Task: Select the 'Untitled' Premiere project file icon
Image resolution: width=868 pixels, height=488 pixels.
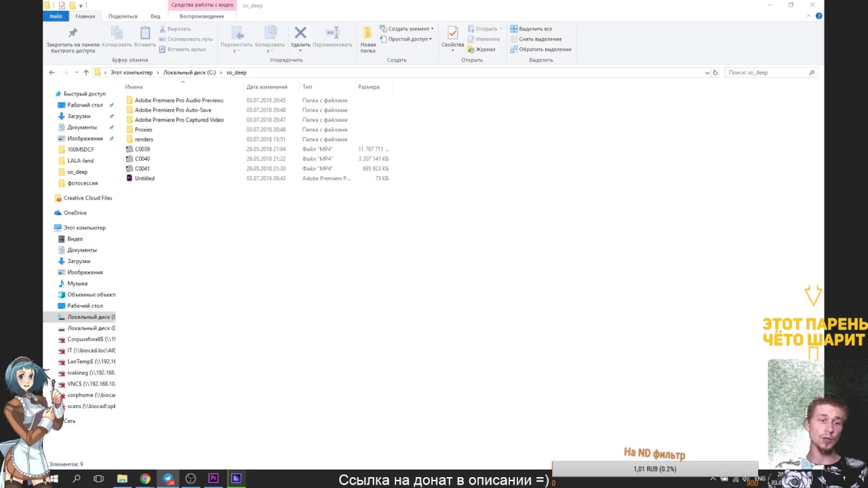Action: 130,178
